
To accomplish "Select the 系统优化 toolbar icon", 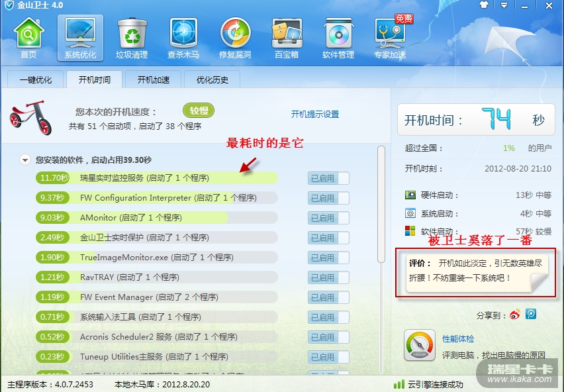I will pyautogui.click(x=80, y=38).
